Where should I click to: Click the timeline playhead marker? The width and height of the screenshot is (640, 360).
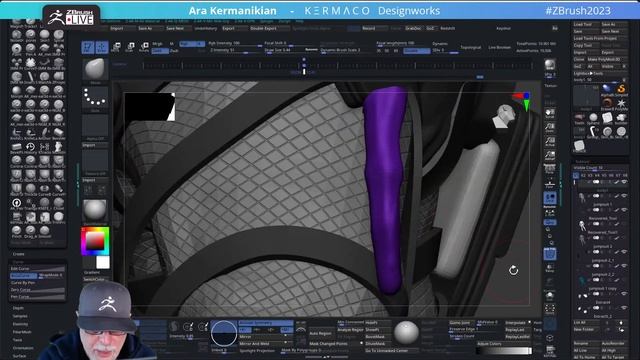(304, 72)
